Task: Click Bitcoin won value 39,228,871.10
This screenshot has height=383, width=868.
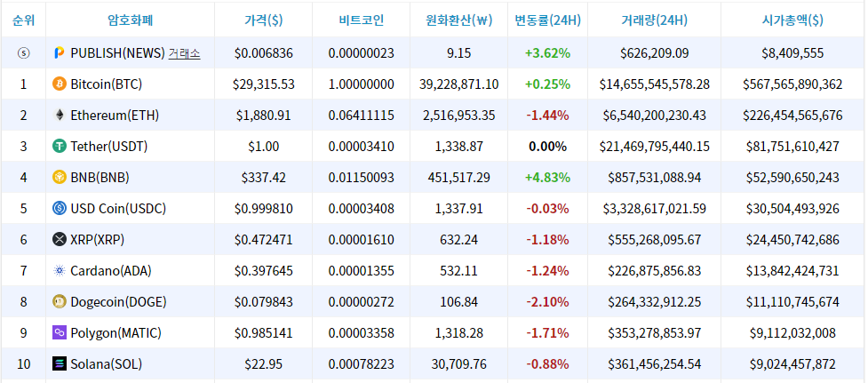Action: coord(459,84)
